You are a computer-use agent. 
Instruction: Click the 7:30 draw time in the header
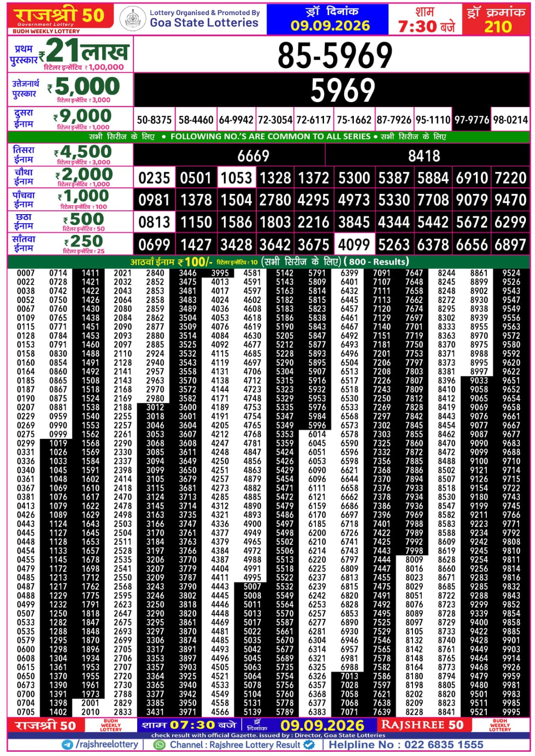click(418, 26)
